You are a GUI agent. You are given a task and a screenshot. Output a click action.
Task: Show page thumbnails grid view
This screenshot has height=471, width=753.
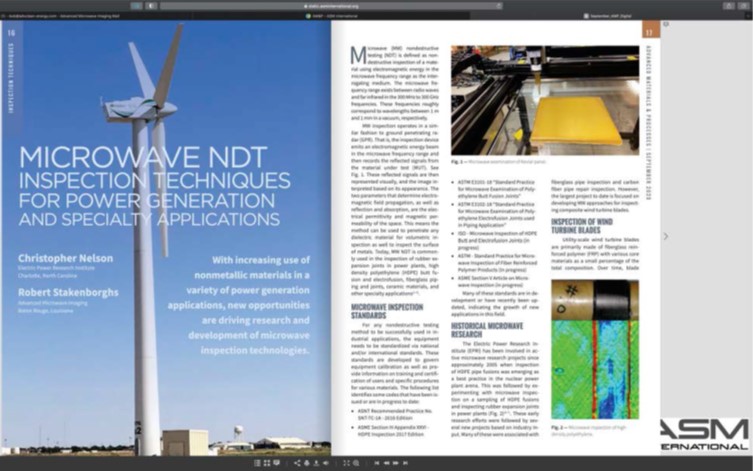(264, 463)
